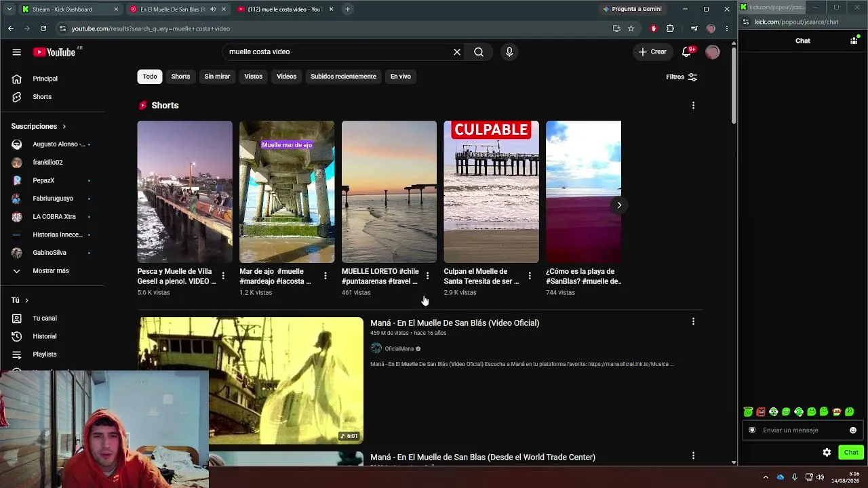
Task: Open the YouTube hamburger guide menu
Action: tap(17, 52)
